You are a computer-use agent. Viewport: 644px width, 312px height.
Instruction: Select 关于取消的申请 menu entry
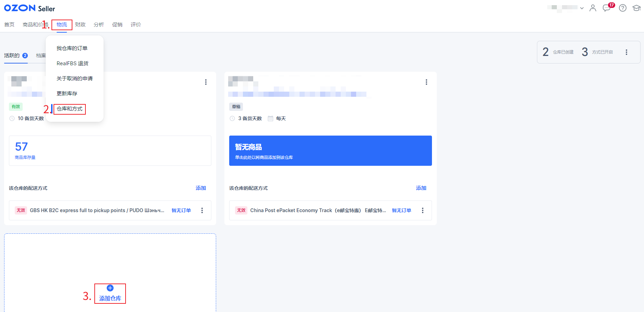[x=74, y=79]
